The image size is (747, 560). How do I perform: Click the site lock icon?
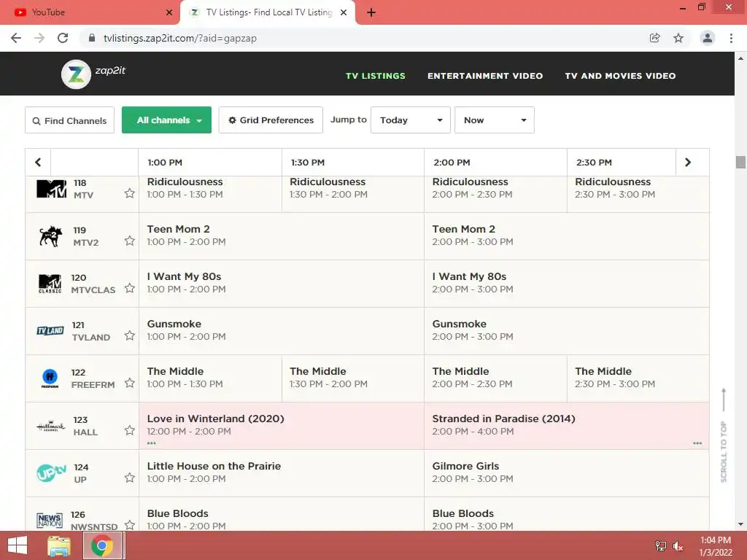tap(92, 38)
